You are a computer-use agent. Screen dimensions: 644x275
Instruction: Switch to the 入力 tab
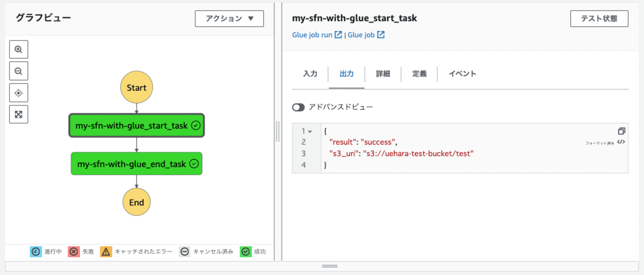click(310, 74)
